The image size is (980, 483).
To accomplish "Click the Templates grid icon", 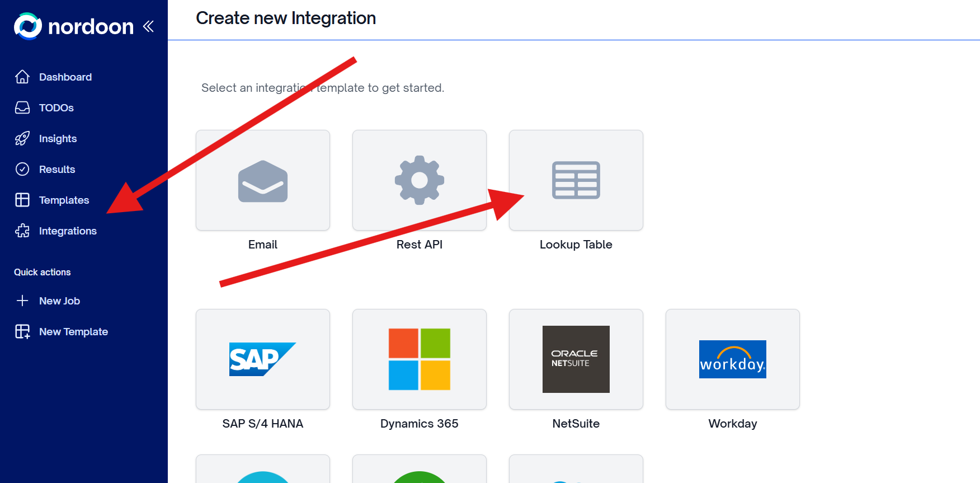I will point(22,200).
